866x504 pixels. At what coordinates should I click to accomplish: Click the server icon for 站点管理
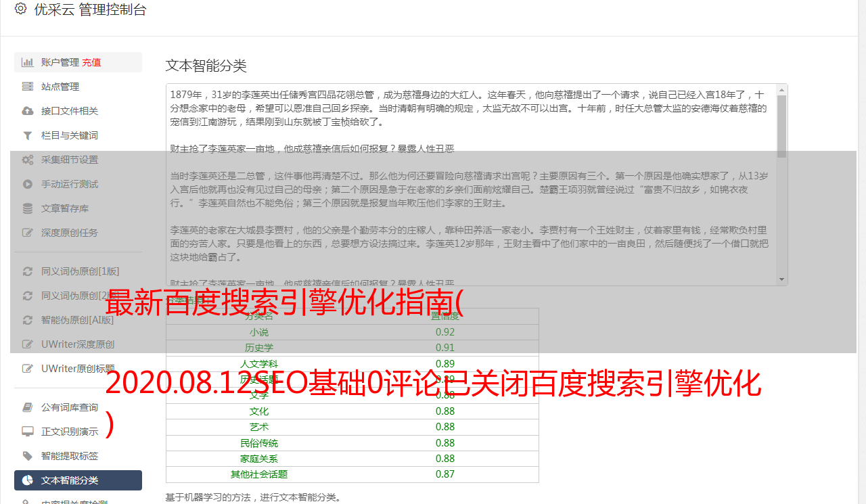(28, 87)
